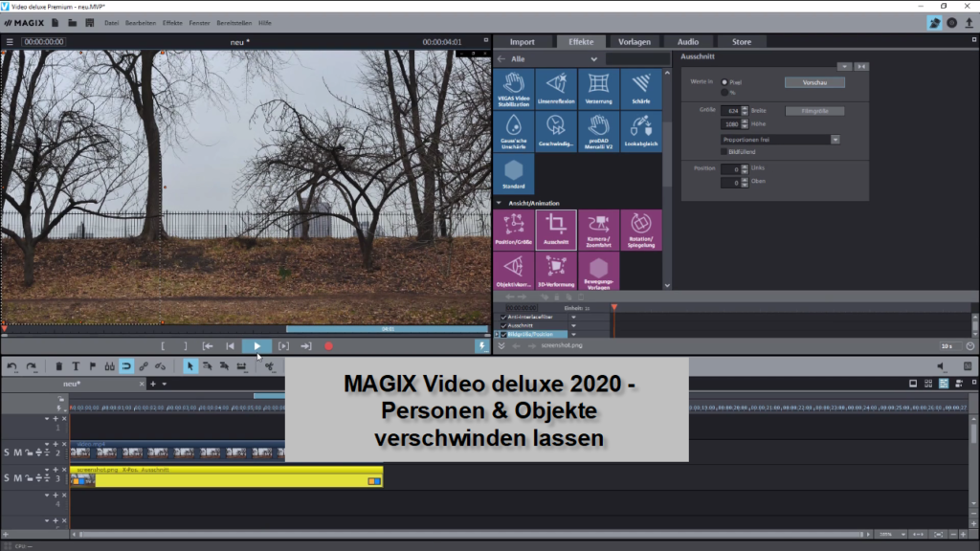The height and width of the screenshot is (551, 980).
Task: Open the Datei menu
Action: pos(112,23)
